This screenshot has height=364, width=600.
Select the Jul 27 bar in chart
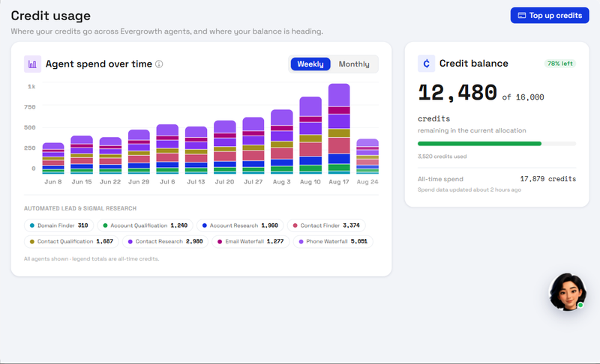253,145
